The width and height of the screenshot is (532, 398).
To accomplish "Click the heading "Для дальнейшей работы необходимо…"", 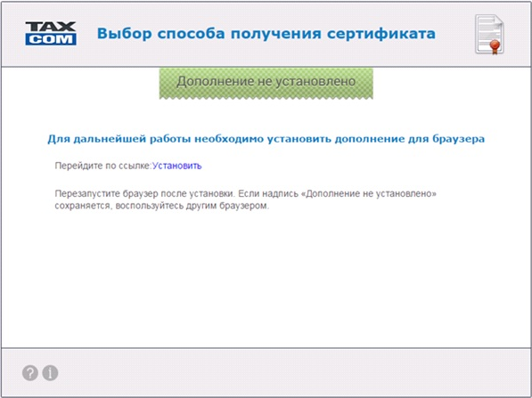I will (266, 139).
